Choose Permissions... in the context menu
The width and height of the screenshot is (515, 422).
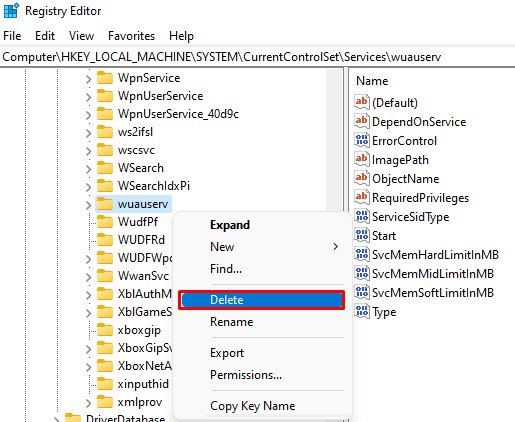tap(246, 375)
